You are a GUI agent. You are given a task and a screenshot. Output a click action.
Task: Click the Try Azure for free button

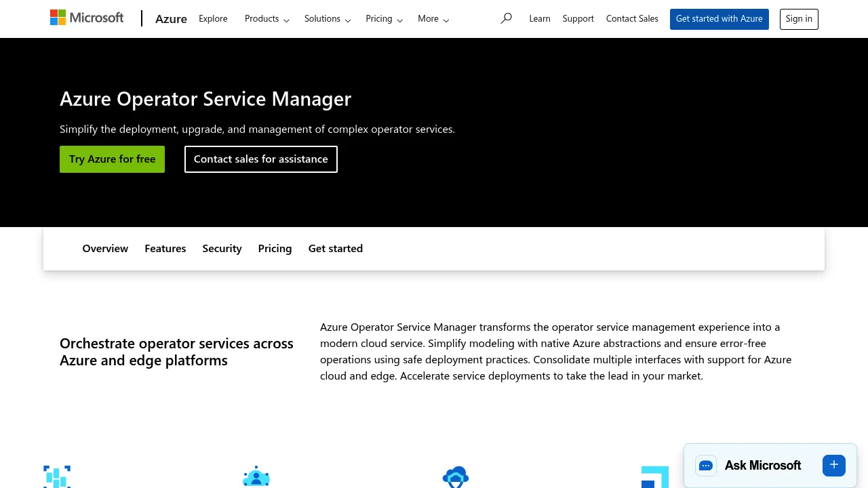pos(112,159)
